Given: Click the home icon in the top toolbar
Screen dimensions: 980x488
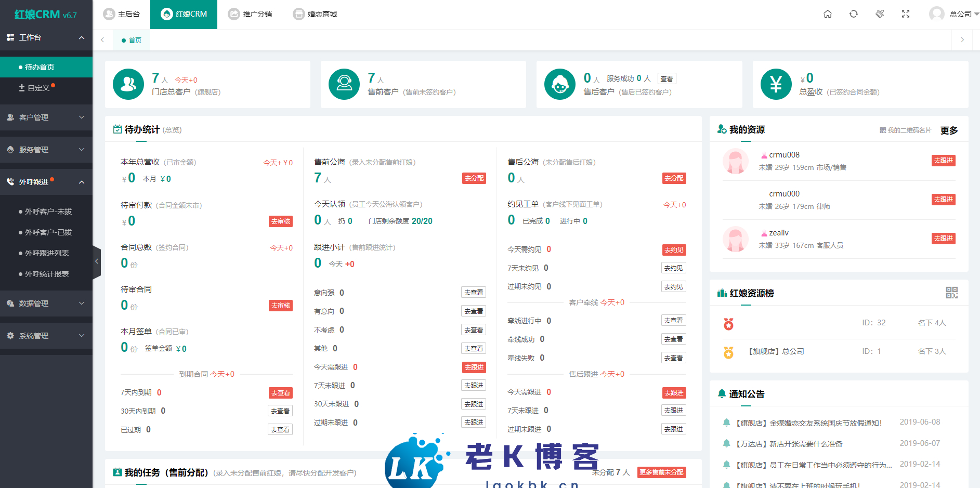Looking at the screenshot, I should coord(828,14).
